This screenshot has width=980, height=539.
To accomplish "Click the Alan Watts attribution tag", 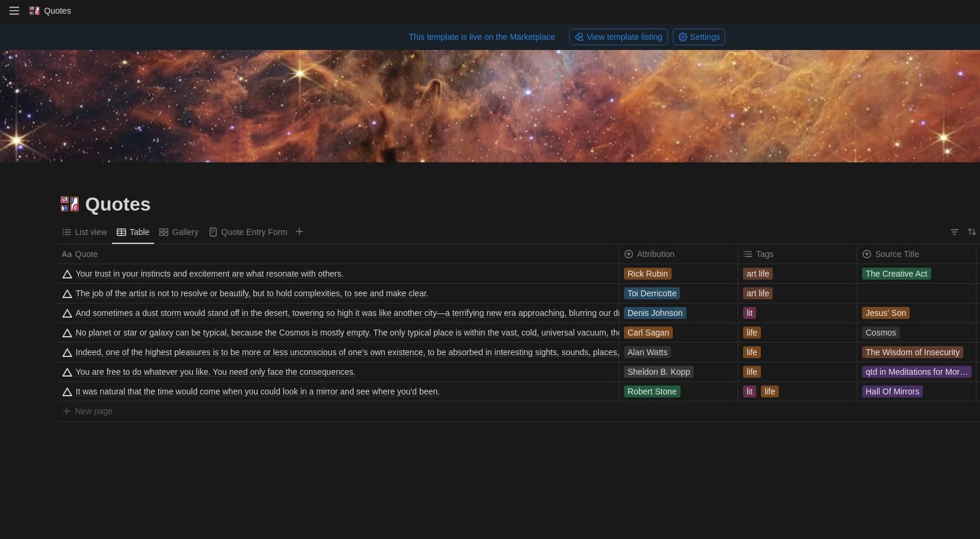I will point(647,352).
